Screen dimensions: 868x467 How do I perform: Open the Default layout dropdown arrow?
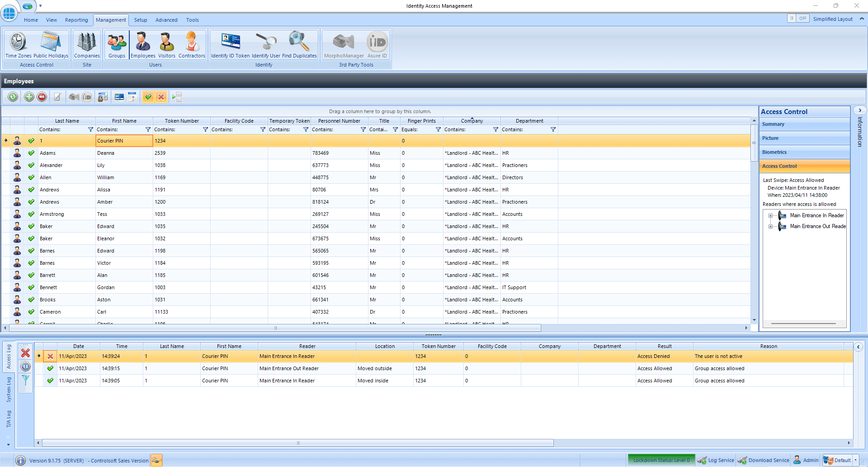[856, 461]
